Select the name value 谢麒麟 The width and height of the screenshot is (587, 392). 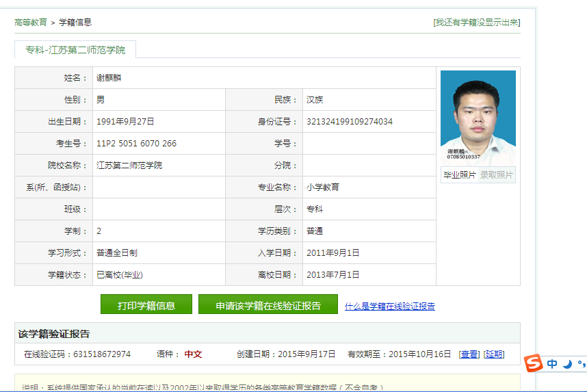109,78
